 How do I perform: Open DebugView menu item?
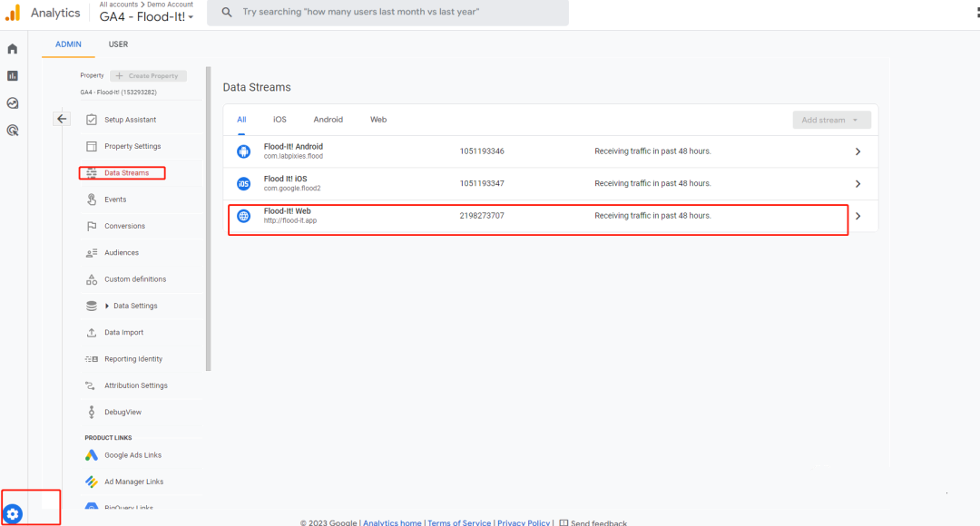click(122, 413)
